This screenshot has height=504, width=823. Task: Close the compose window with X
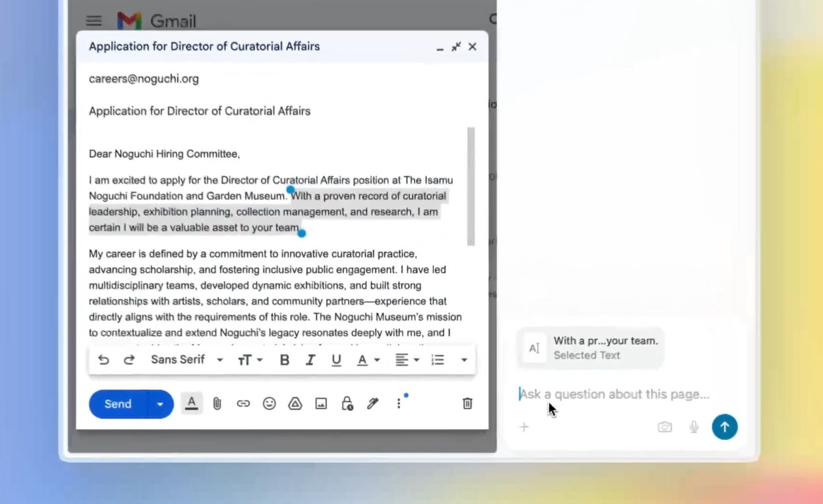(x=473, y=47)
